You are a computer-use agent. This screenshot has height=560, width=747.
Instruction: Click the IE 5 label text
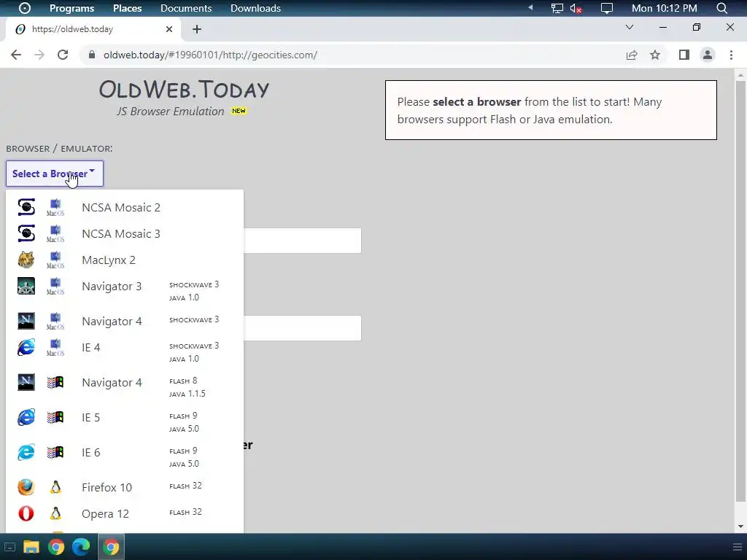point(91,418)
